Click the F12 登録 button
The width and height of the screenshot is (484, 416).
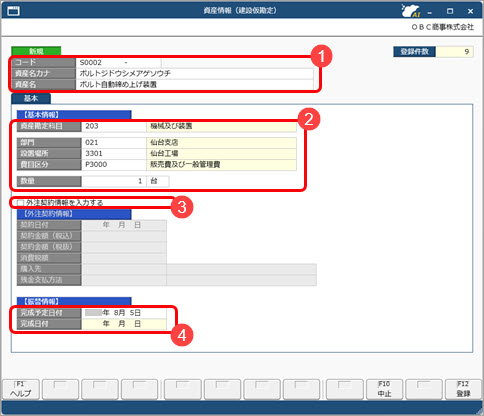[x=463, y=389]
